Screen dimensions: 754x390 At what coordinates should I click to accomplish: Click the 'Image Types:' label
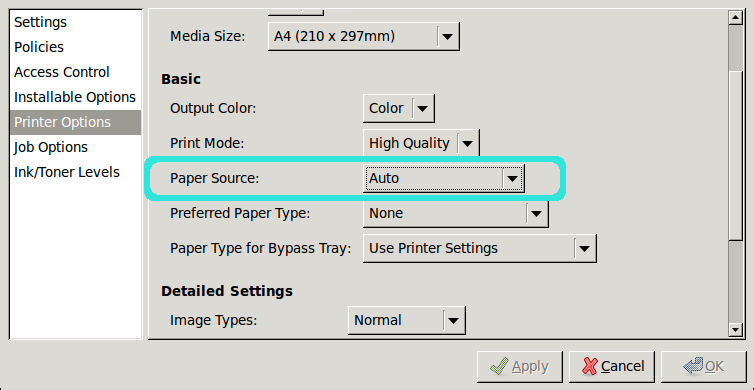coord(214,321)
